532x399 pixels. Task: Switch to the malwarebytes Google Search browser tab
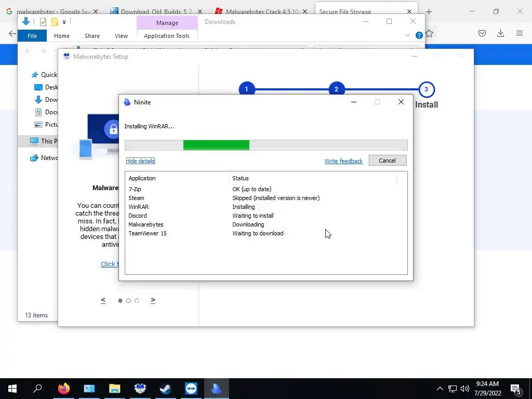click(x=52, y=11)
